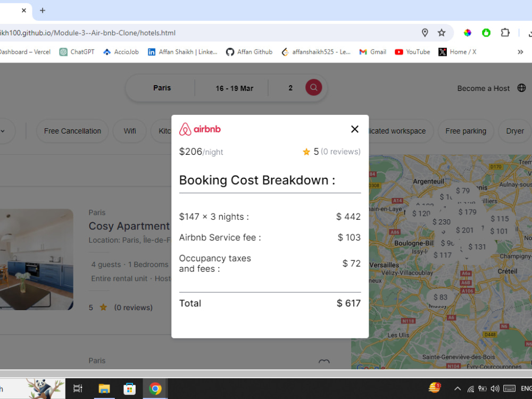Click the weather notification tray icon
The width and height of the screenshot is (532, 399).
(435, 387)
